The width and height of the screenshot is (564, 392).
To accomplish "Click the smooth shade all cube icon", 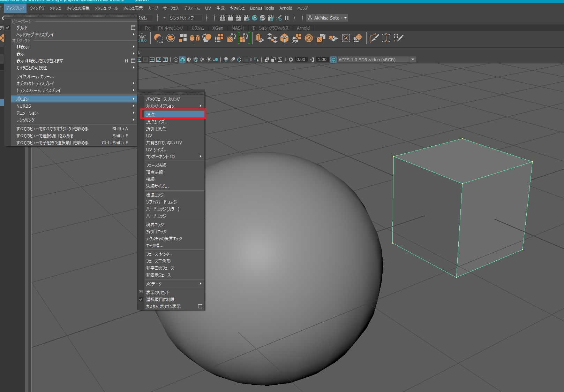I will 182,60.
